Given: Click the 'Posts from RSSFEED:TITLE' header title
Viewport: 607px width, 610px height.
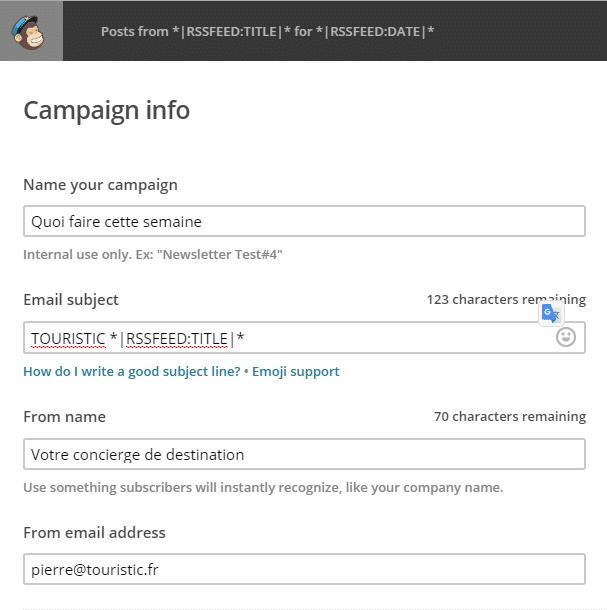Looking at the screenshot, I should click(267, 32).
